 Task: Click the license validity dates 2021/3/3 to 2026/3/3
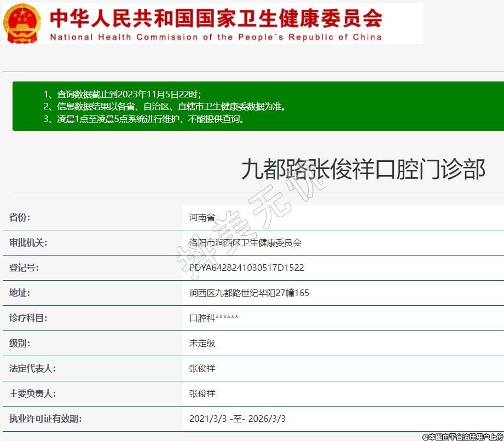237,419
